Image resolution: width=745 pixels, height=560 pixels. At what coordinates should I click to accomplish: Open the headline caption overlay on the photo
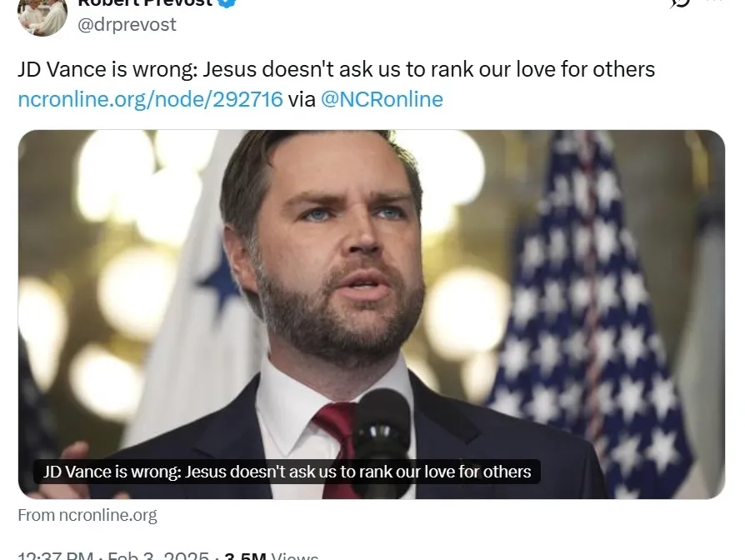tap(287, 472)
